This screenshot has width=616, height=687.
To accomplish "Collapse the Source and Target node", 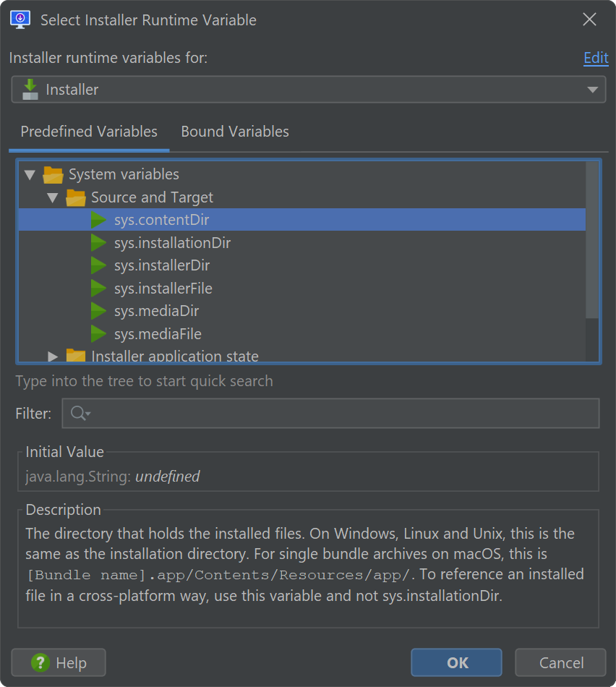I will tap(53, 197).
